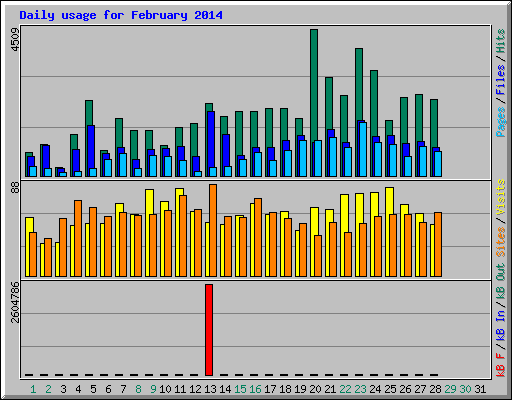
Task: Click green day label 15 on the x-axis
Action: (240, 389)
